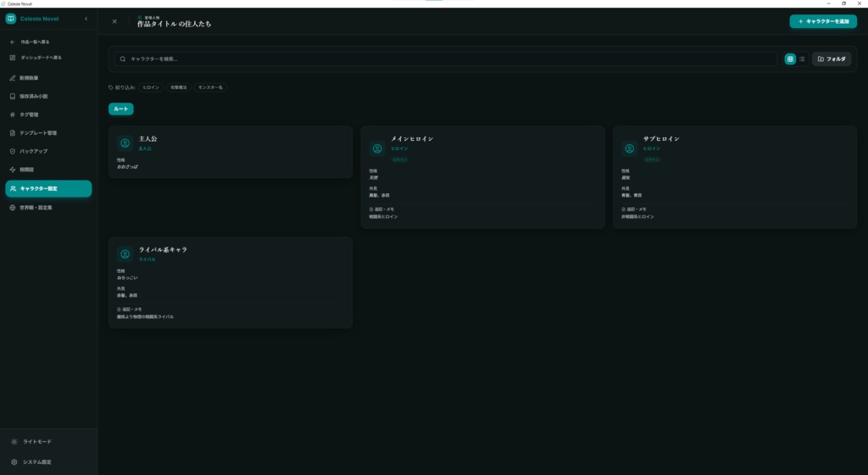Click 非戦闘系ヒロイン memo text
This screenshot has width=868, height=475.
[x=637, y=216]
